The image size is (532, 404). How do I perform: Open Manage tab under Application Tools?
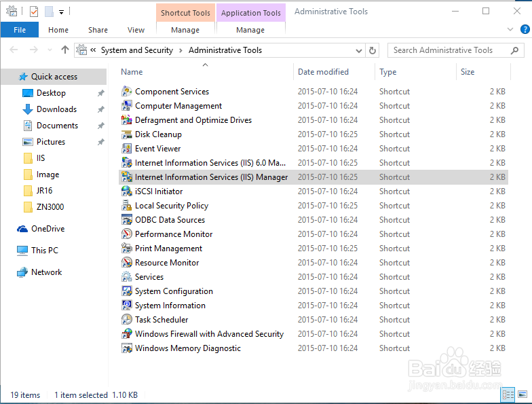[250, 30]
